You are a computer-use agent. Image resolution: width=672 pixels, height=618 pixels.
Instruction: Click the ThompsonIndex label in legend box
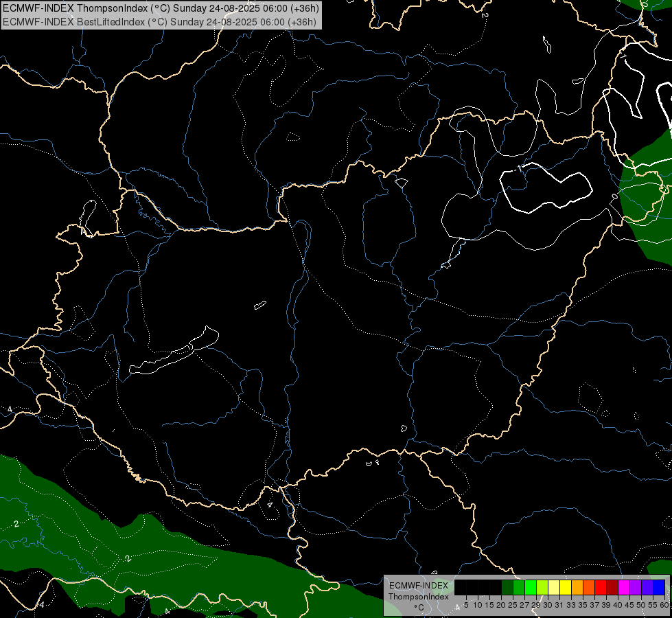click(419, 597)
